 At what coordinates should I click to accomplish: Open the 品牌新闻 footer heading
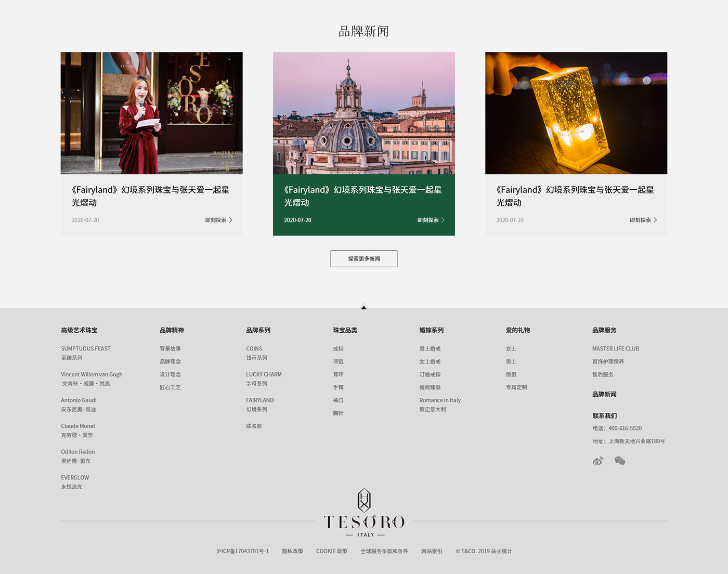[604, 395]
